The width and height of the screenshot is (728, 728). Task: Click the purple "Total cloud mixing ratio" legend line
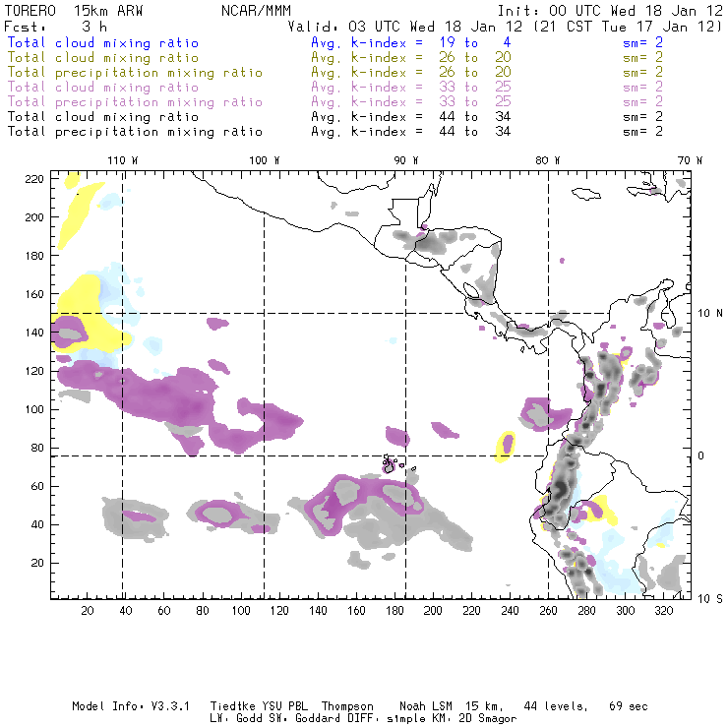point(103,88)
